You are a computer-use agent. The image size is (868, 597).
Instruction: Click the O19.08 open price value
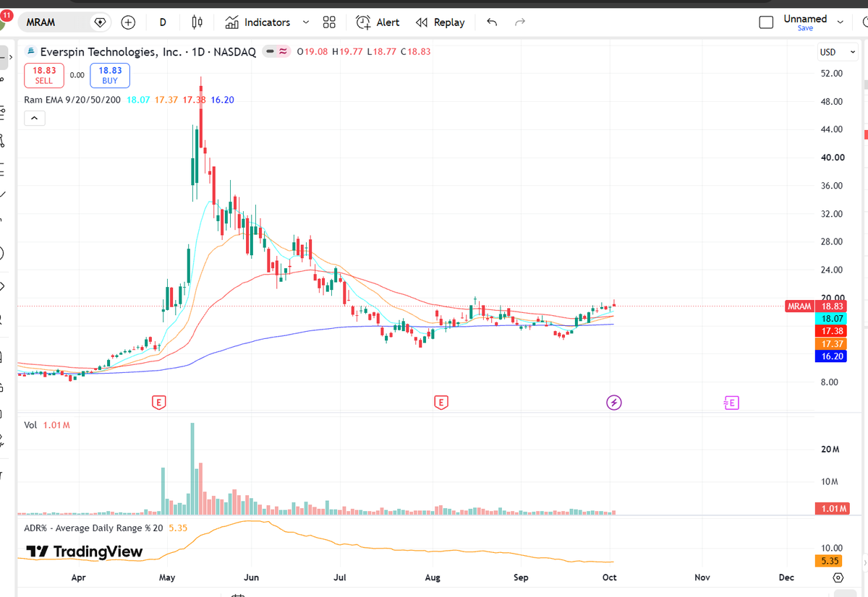(313, 52)
